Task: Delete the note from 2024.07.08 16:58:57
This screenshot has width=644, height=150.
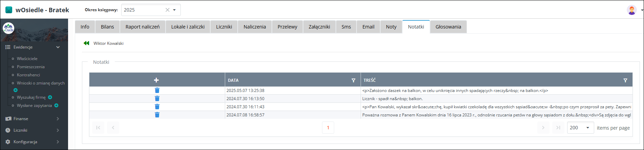Action: point(157,115)
